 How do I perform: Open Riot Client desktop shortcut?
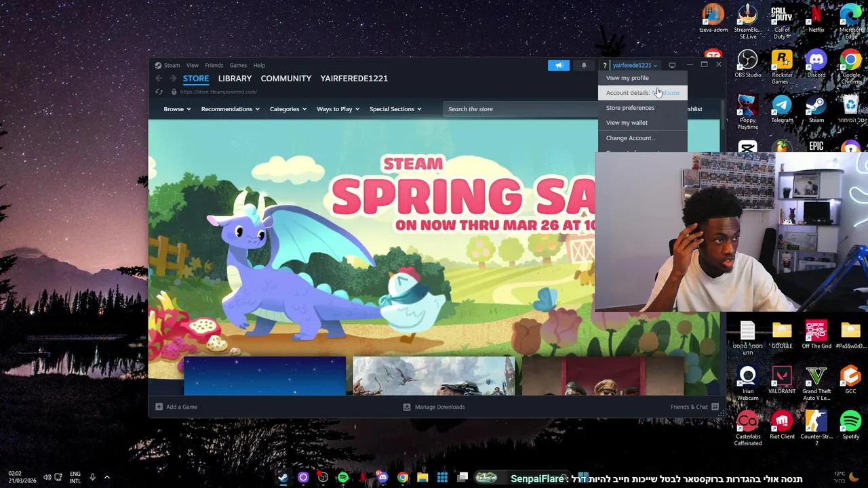pos(782,426)
